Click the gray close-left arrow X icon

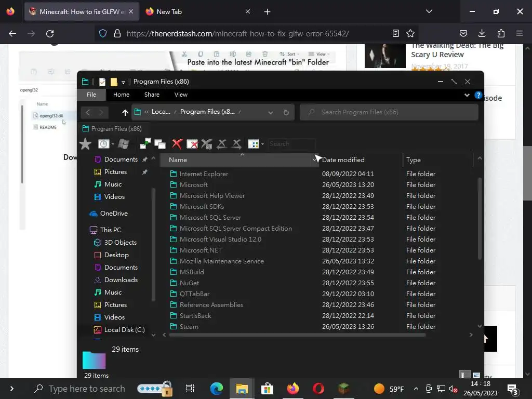click(x=221, y=144)
